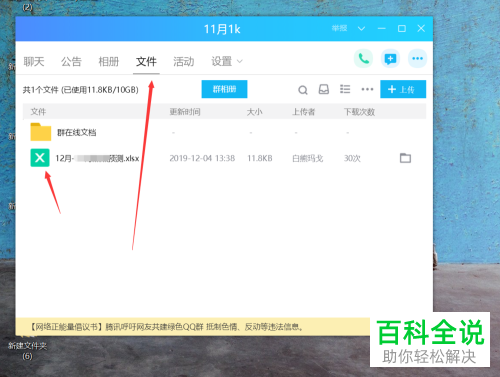The width and height of the screenshot is (500, 377).
Task: Sort by the 上传者 column header
Action: tap(303, 112)
